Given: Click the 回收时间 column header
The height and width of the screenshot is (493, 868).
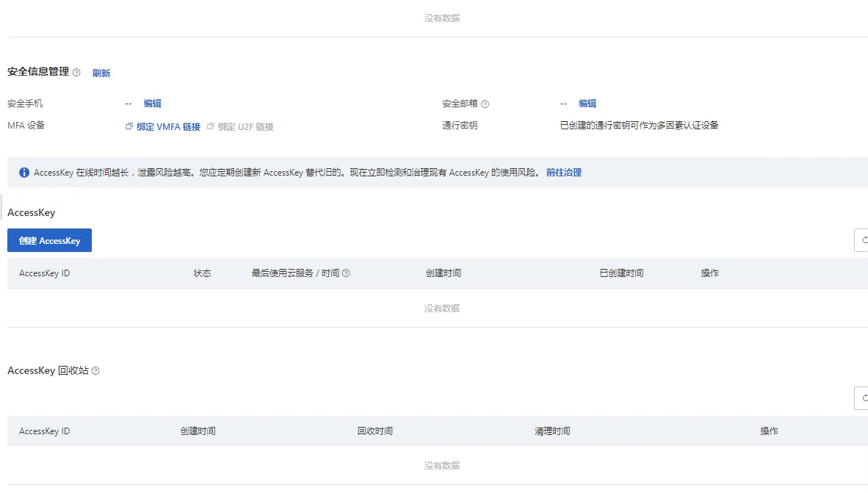Looking at the screenshot, I should pyautogui.click(x=375, y=431).
